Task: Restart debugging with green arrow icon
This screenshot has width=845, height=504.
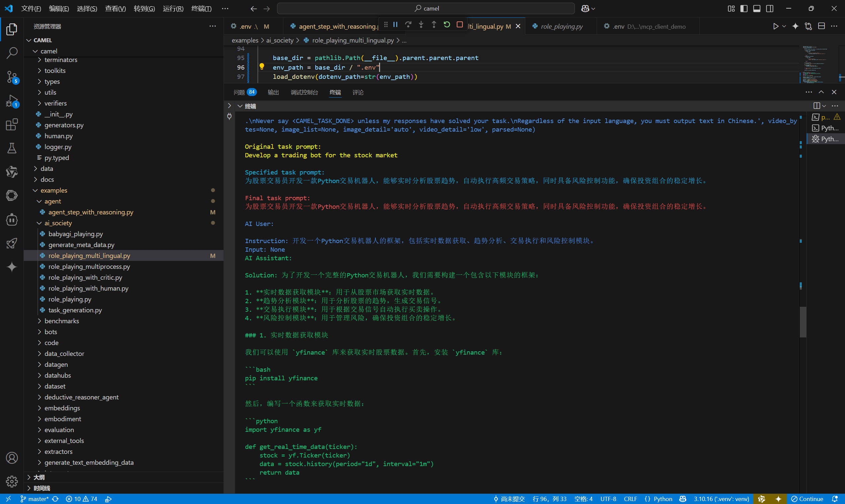Action: tap(447, 24)
